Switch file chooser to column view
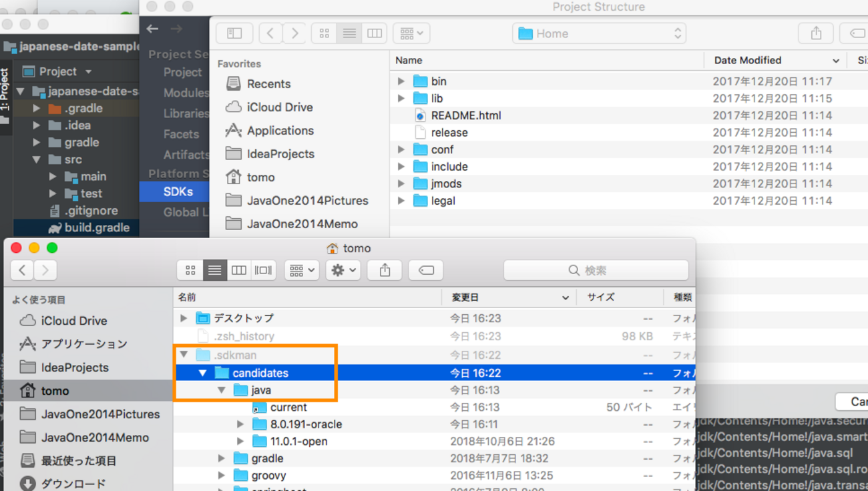 click(375, 33)
